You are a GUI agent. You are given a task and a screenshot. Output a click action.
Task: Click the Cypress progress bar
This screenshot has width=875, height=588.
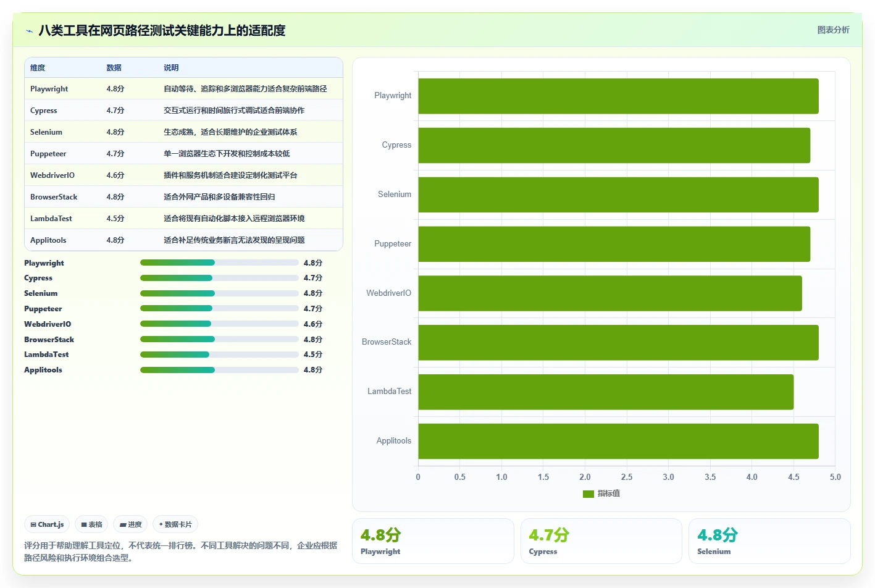coord(219,278)
